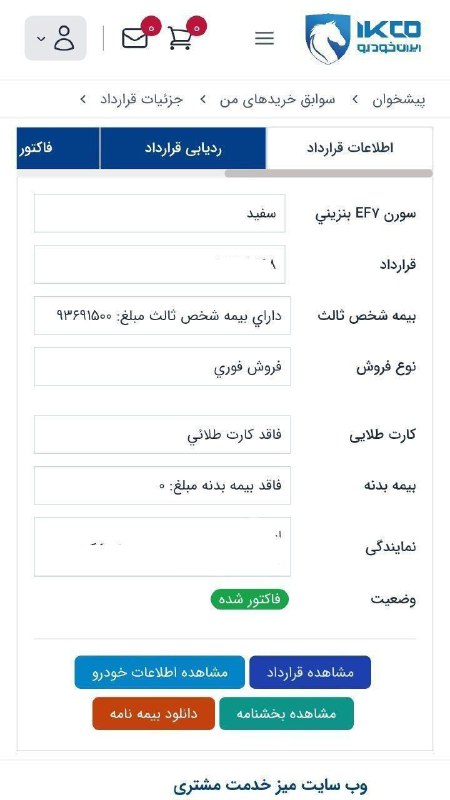Open the فاکتور tab
Image resolution: width=450 pixels, height=800 pixels.
click(58, 148)
